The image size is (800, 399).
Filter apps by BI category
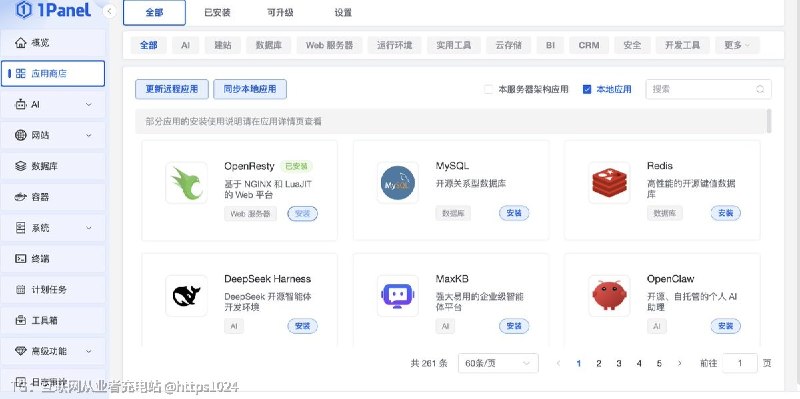pyautogui.click(x=550, y=45)
